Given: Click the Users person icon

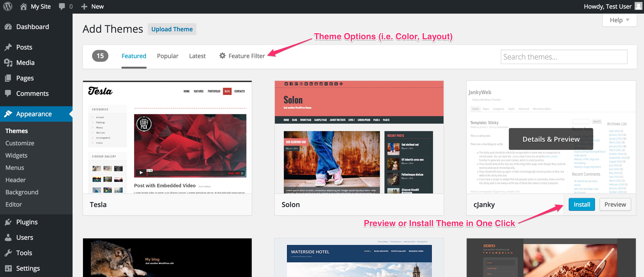Looking at the screenshot, I should (x=8, y=237).
